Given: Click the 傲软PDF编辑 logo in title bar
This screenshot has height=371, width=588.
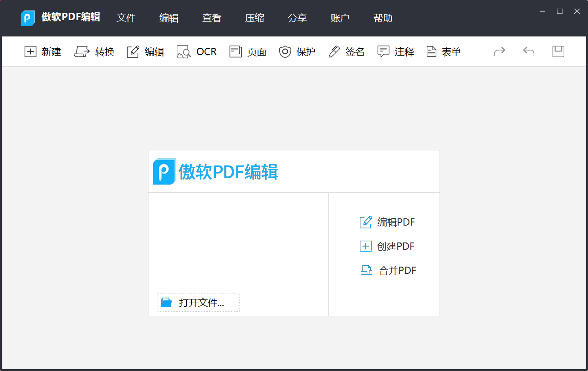Looking at the screenshot, I should (28, 18).
